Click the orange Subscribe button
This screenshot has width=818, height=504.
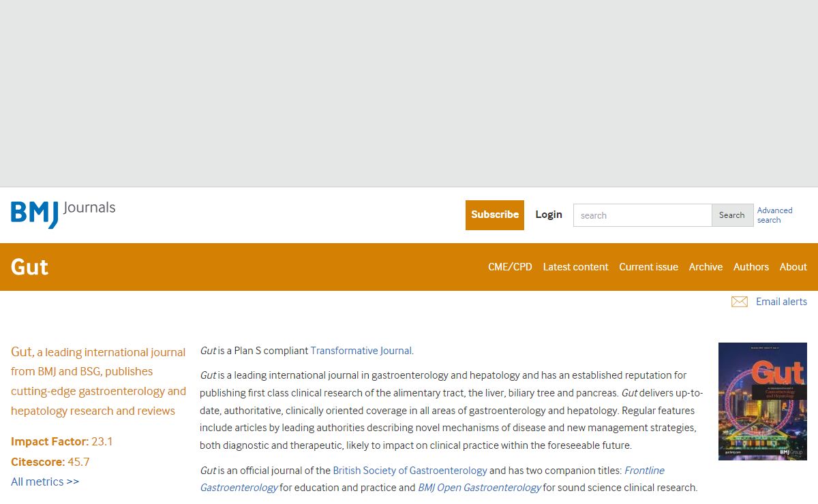click(495, 215)
